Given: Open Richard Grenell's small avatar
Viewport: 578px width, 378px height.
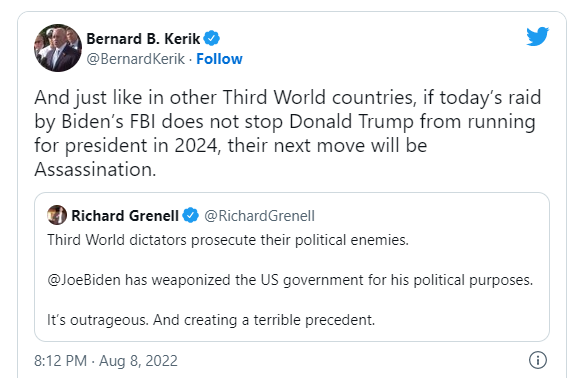Looking at the screenshot, I should click(57, 215).
